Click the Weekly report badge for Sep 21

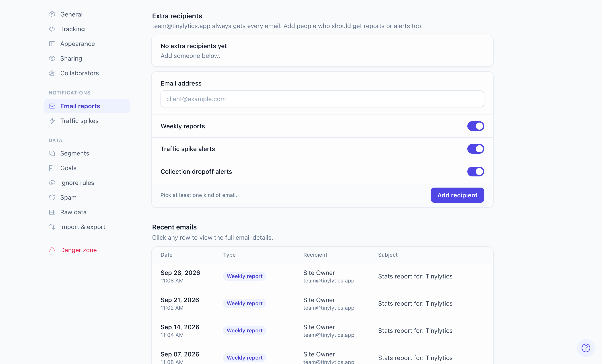(x=245, y=303)
